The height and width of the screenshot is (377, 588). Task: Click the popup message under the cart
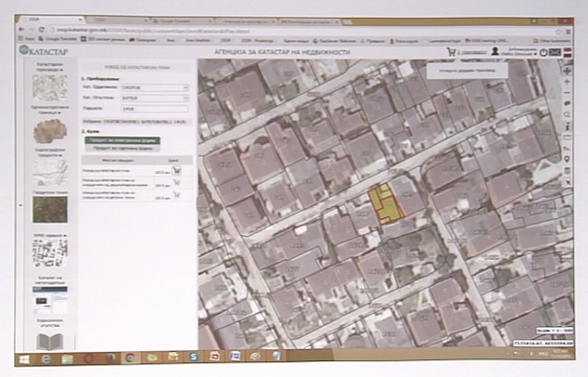coord(467,71)
